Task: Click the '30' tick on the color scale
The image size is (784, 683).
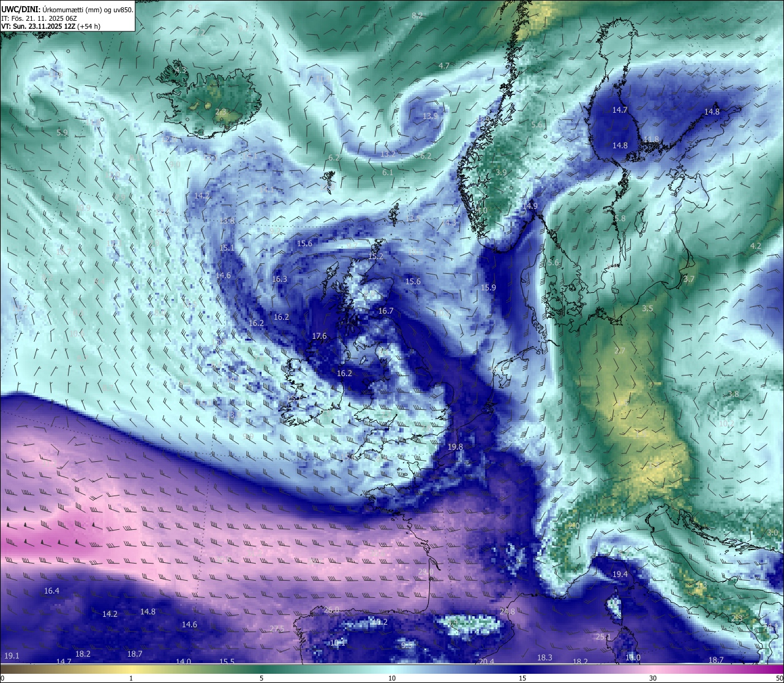Action: [x=653, y=678]
